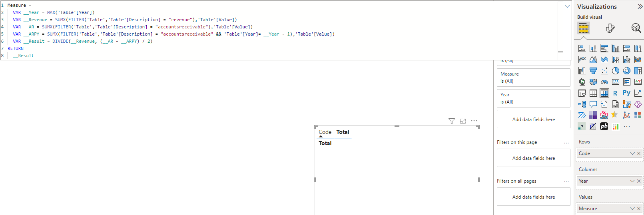Add a multi-row card visual

(627, 82)
